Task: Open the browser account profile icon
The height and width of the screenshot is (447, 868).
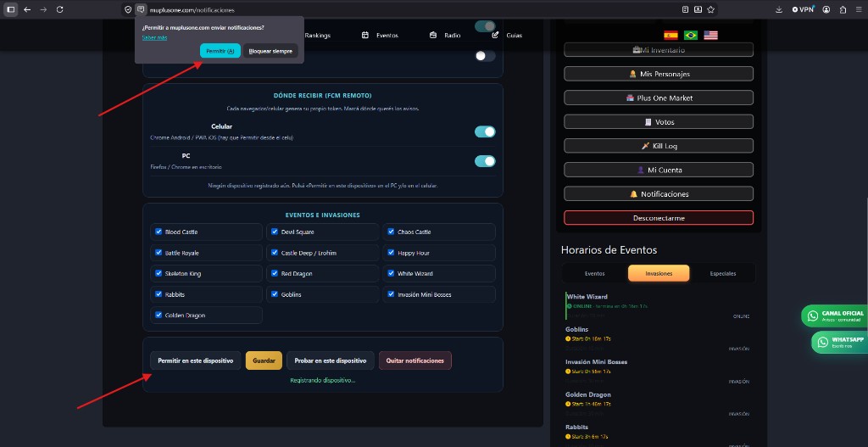Action: (x=826, y=9)
